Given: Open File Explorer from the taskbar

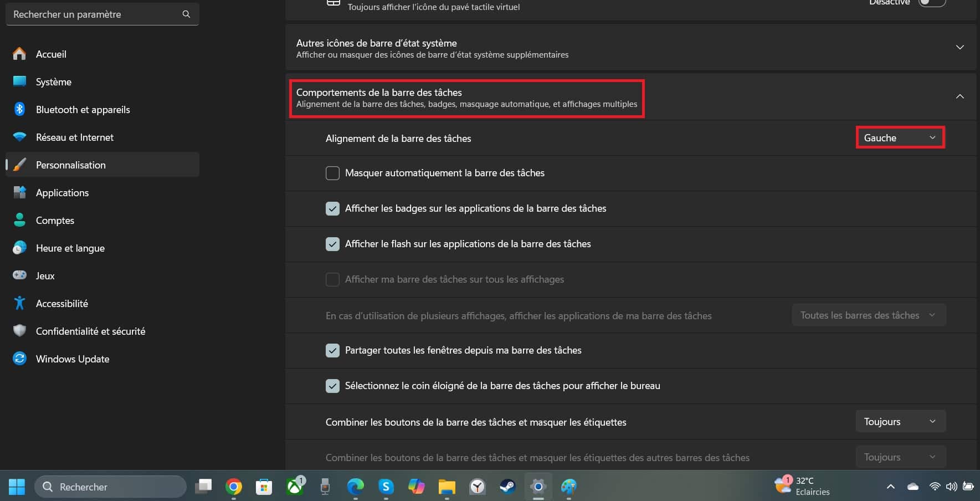Looking at the screenshot, I should (447, 487).
